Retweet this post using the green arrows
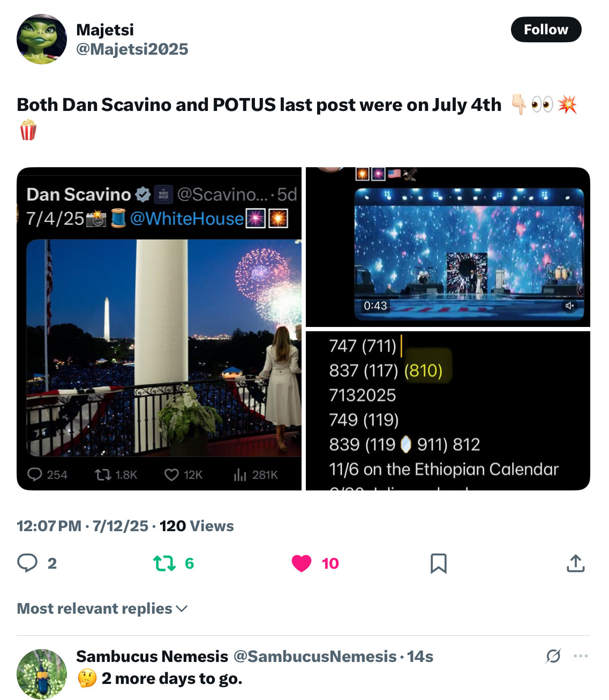 point(164,563)
